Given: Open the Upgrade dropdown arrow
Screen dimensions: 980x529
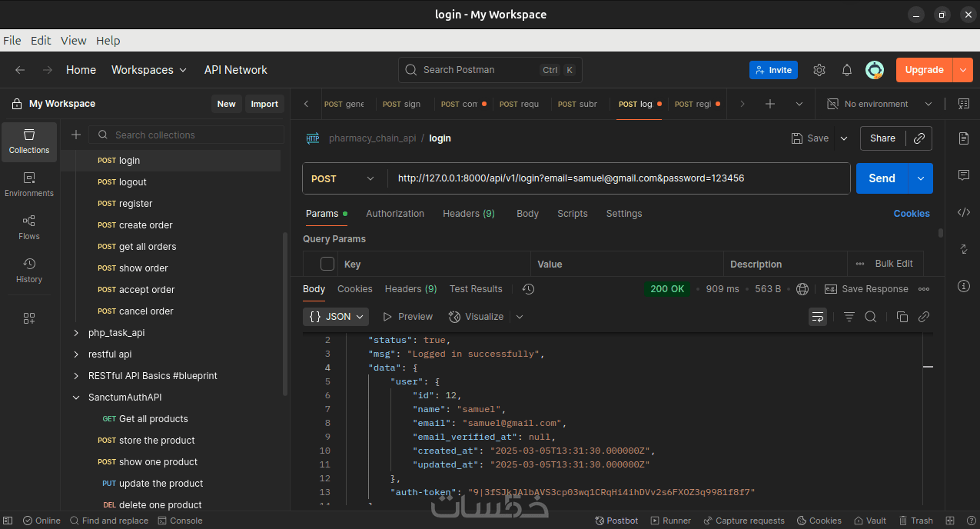Looking at the screenshot, I should coord(963,70).
